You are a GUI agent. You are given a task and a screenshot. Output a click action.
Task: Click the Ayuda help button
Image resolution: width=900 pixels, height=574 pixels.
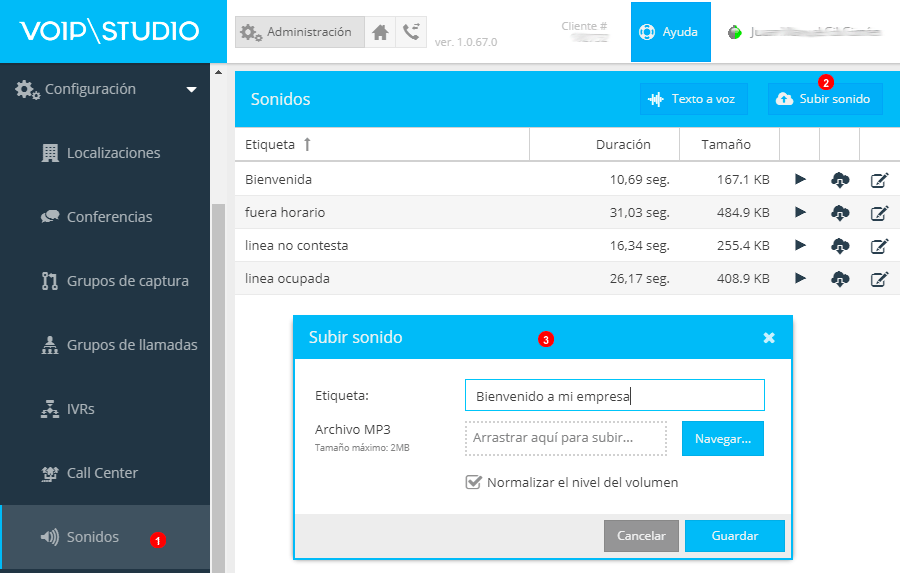(670, 32)
